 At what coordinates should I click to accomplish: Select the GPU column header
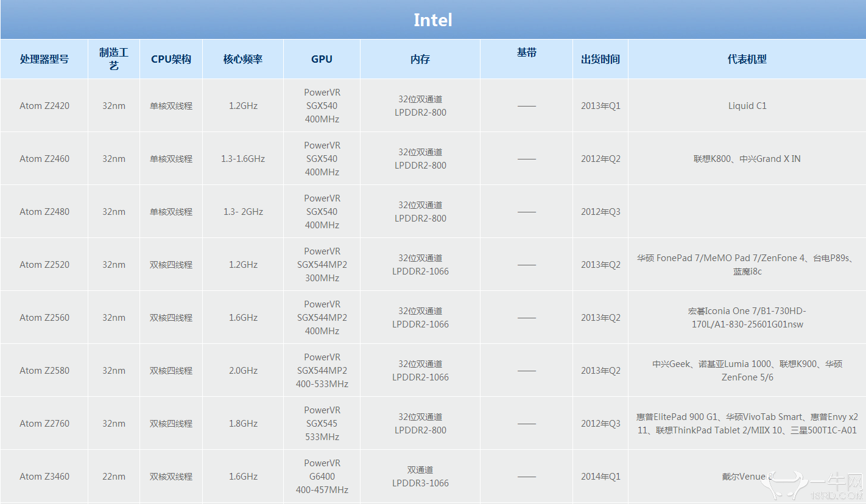[x=322, y=59]
